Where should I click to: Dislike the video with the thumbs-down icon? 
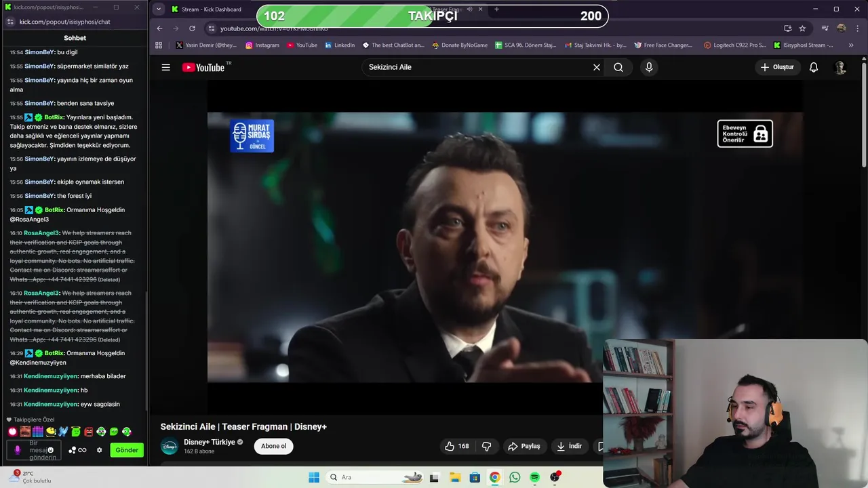click(486, 446)
